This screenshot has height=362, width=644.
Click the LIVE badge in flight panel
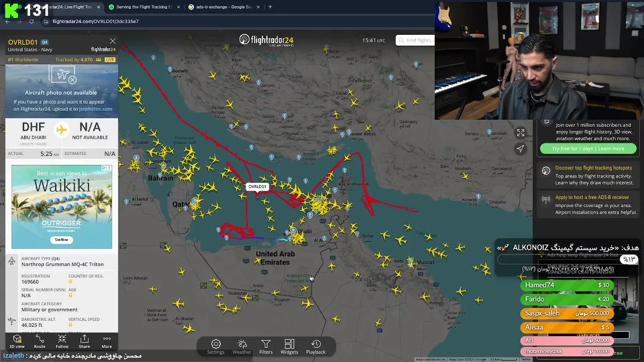(x=110, y=60)
